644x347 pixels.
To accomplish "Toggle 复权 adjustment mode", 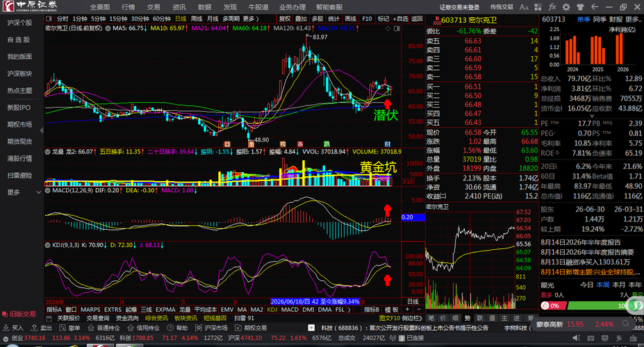I will tap(285, 19).
